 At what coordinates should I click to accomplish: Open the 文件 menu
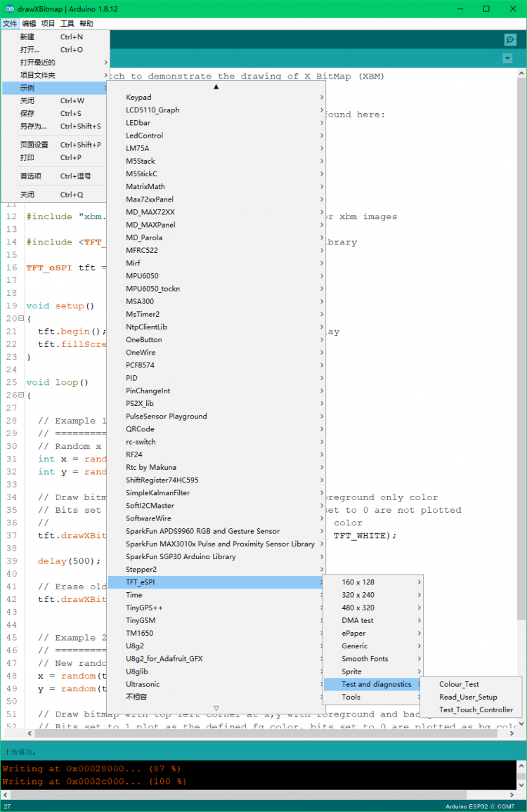click(x=10, y=23)
